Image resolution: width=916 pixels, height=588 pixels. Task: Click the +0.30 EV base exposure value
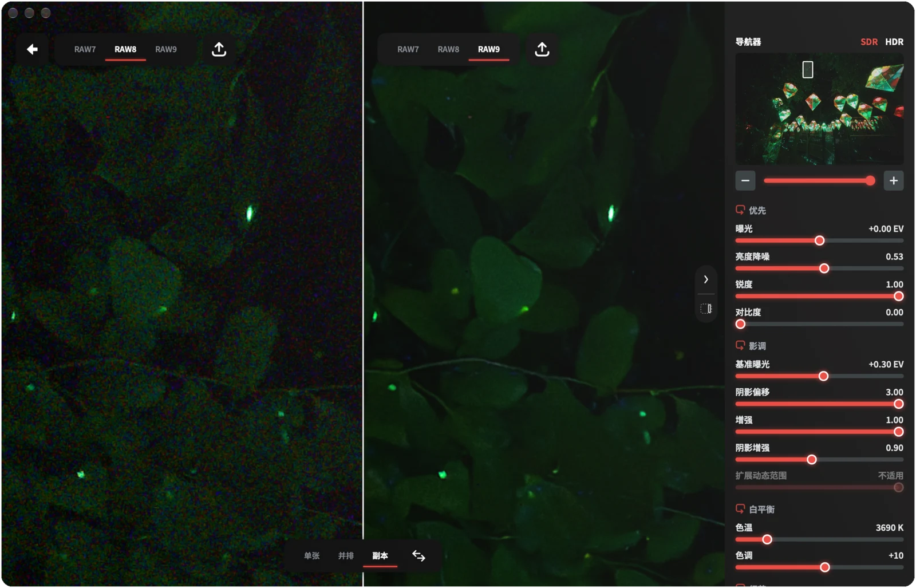[x=886, y=364]
